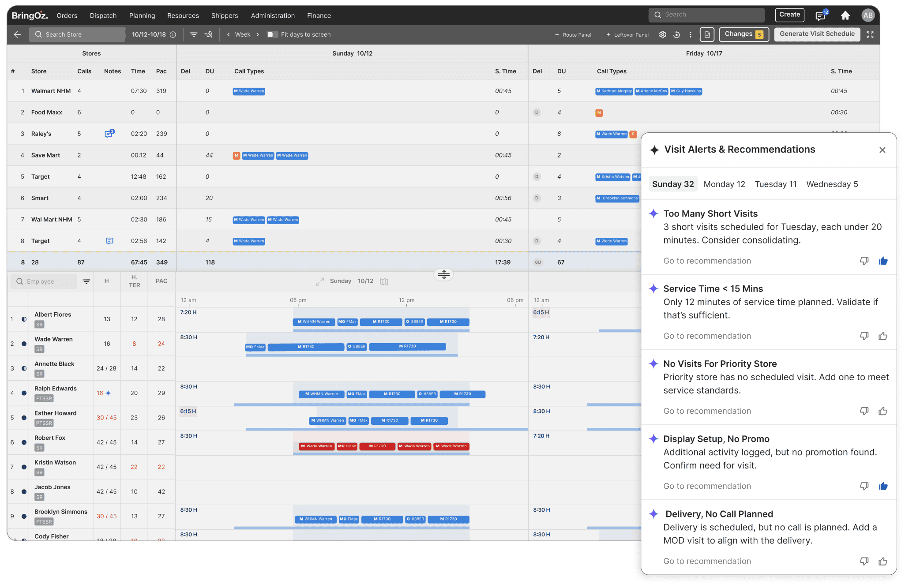The width and height of the screenshot is (905, 588).
Task: Click the back arrow in toolbar
Action: coord(17,34)
